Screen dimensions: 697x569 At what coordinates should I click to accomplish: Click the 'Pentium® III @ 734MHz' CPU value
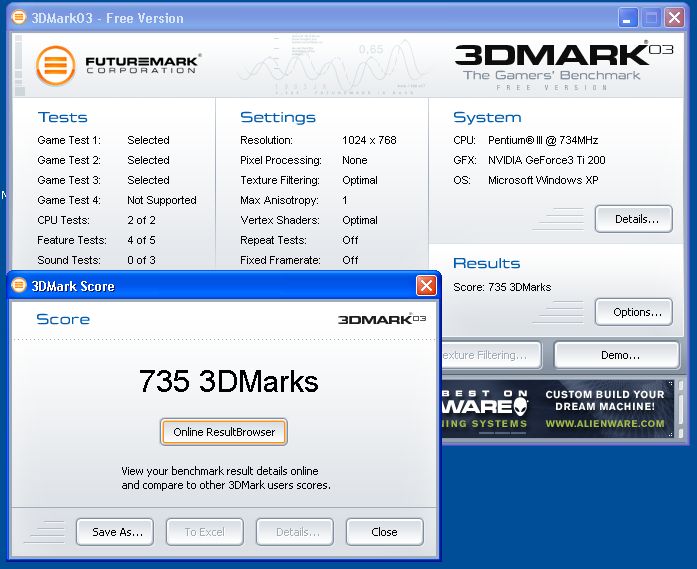tap(543, 140)
